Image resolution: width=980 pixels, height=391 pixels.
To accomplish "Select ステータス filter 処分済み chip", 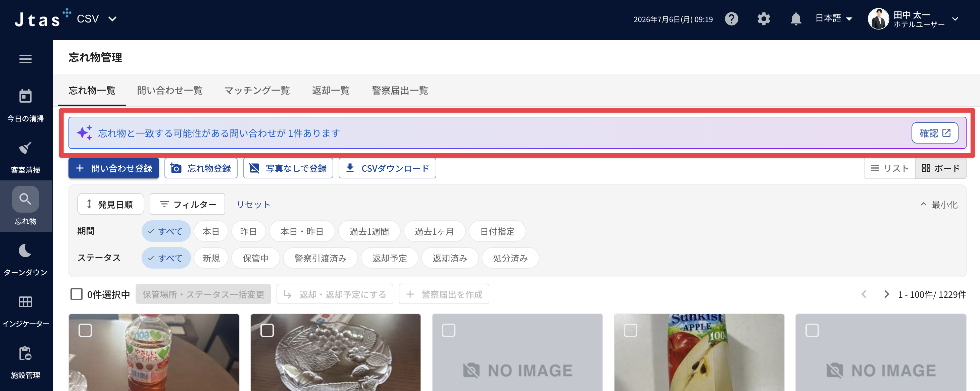I will [510, 258].
